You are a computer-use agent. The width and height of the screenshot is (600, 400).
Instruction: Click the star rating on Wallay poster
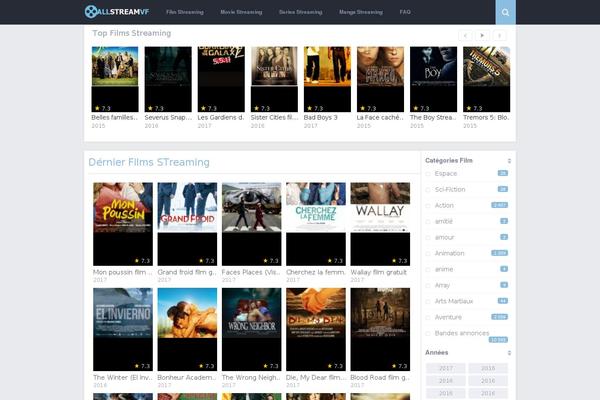399,261
